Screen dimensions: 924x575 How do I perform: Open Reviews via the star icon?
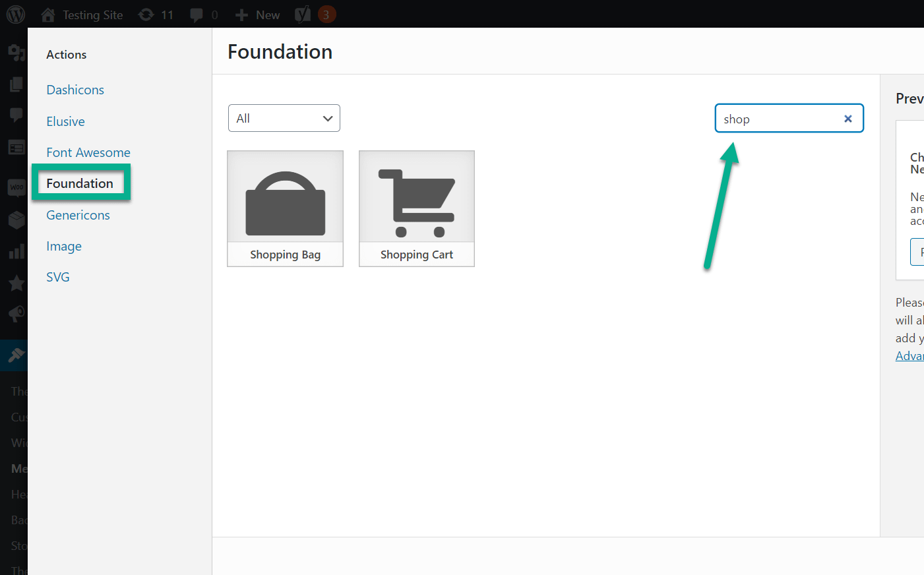(15, 282)
